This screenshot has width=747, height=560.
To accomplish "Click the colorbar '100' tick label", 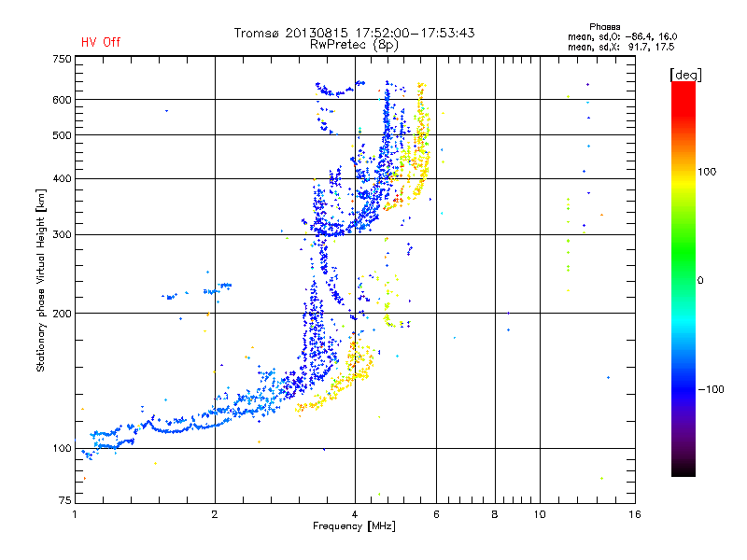I will click(707, 172).
